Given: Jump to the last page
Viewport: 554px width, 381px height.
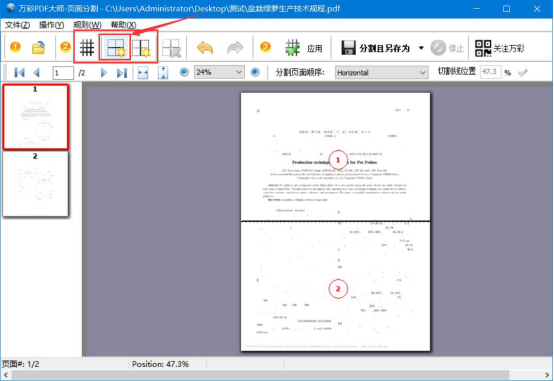Looking at the screenshot, I should (x=122, y=73).
